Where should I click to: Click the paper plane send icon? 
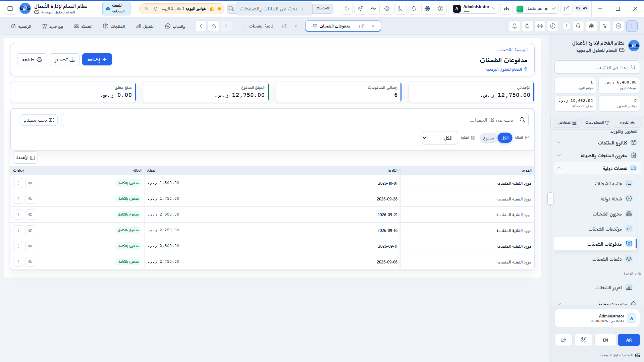[x=360, y=9]
